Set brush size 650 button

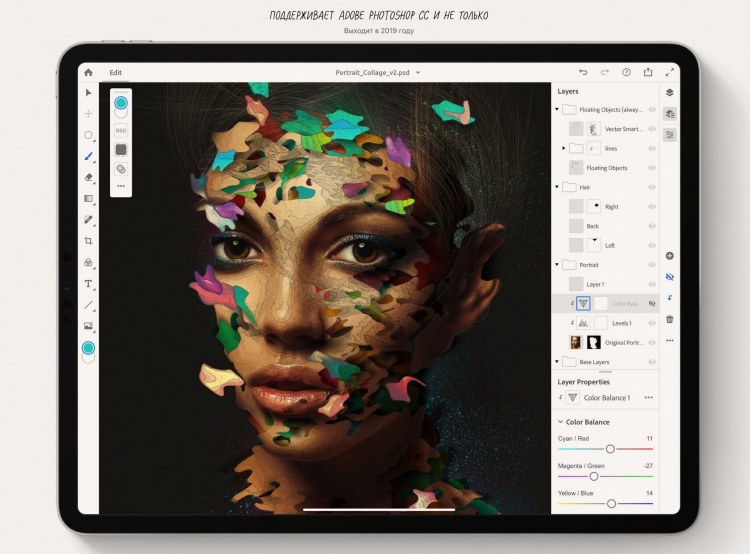[121, 131]
